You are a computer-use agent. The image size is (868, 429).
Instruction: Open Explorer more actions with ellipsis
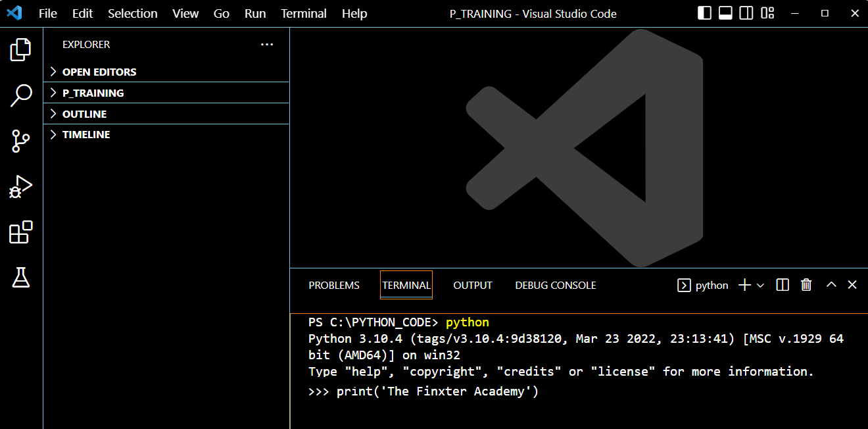click(x=266, y=44)
